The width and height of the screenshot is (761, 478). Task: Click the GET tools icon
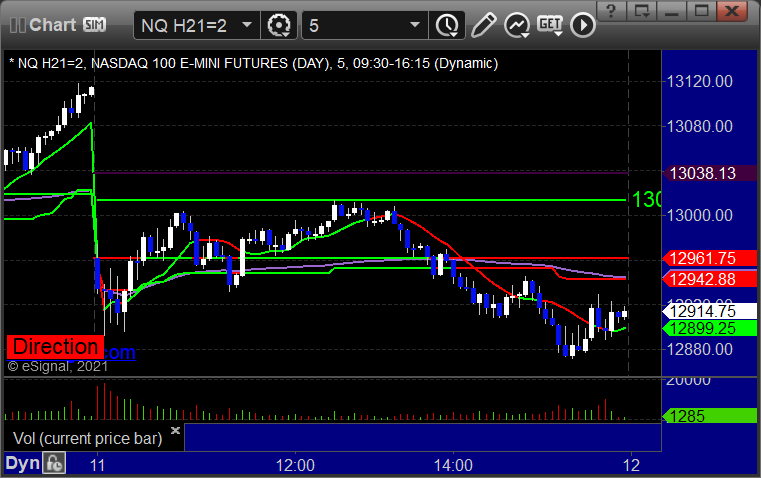click(x=550, y=25)
